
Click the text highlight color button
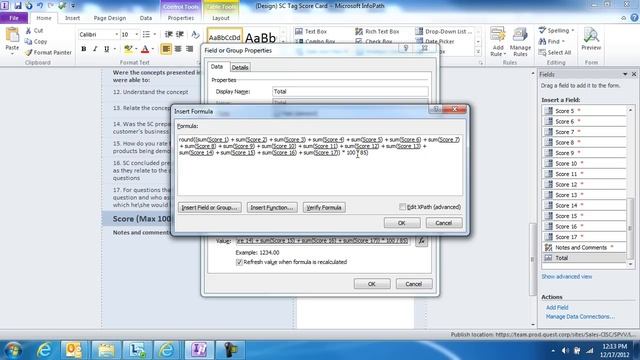(128, 49)
